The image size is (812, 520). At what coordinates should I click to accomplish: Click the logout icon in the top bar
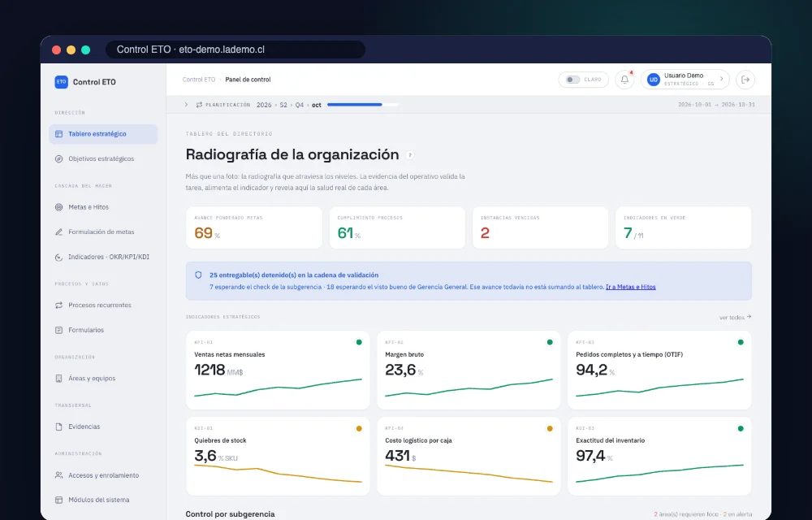(x=745, y=80)
